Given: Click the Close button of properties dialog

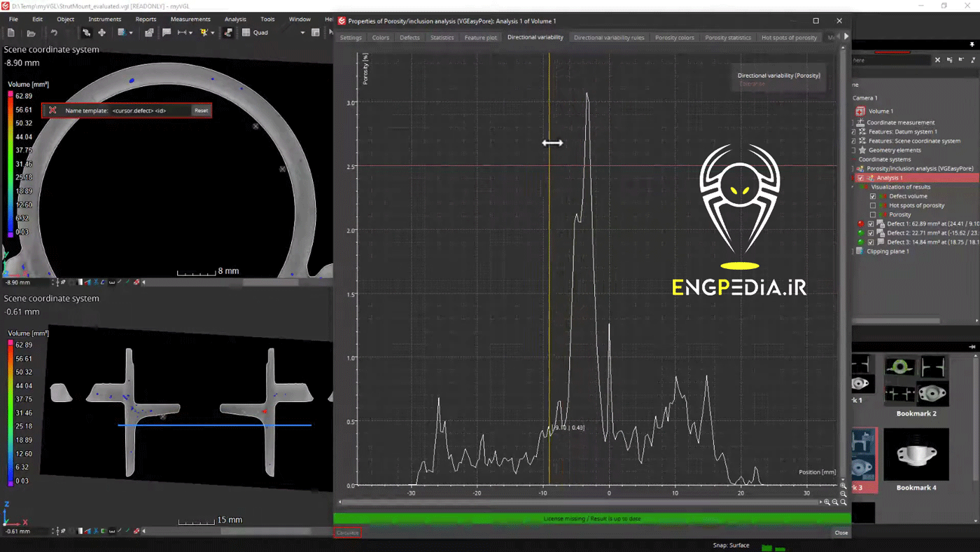Looking at the screenshot, I should (x=841, y=532).
